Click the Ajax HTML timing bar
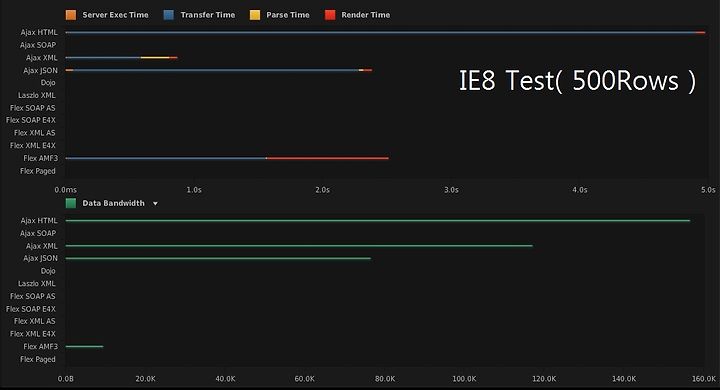Image resolution: width=720 pixels, height=390 pixels. [385, 33]
